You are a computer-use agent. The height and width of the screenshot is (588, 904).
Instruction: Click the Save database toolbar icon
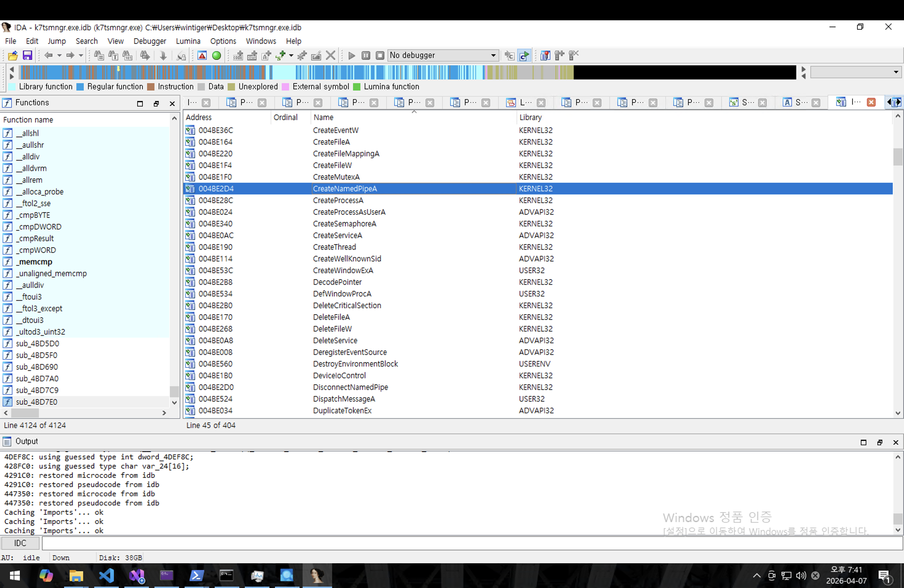click(x=27, y=55)
